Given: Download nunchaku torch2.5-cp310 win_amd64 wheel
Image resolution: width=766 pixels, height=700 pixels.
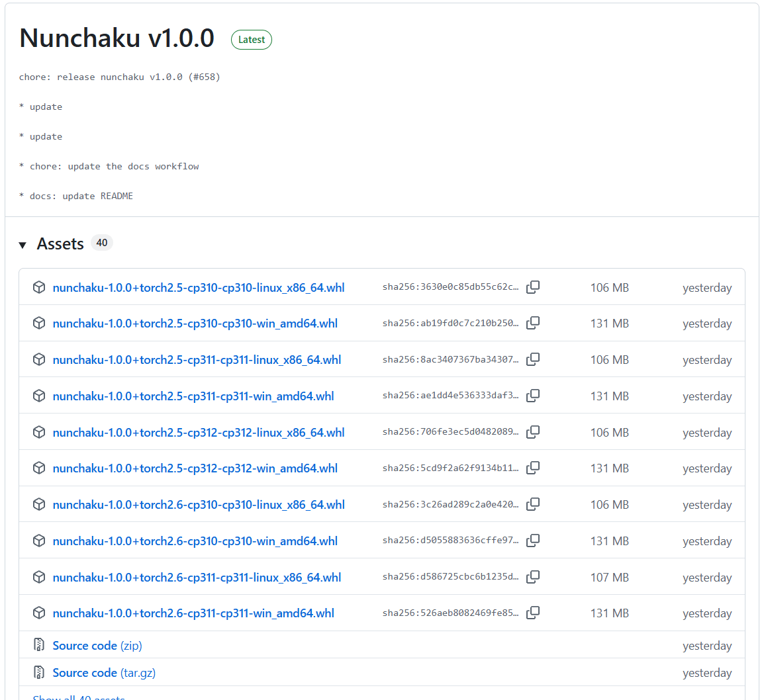Looking at the screenshot, I should tap(195, 324).
